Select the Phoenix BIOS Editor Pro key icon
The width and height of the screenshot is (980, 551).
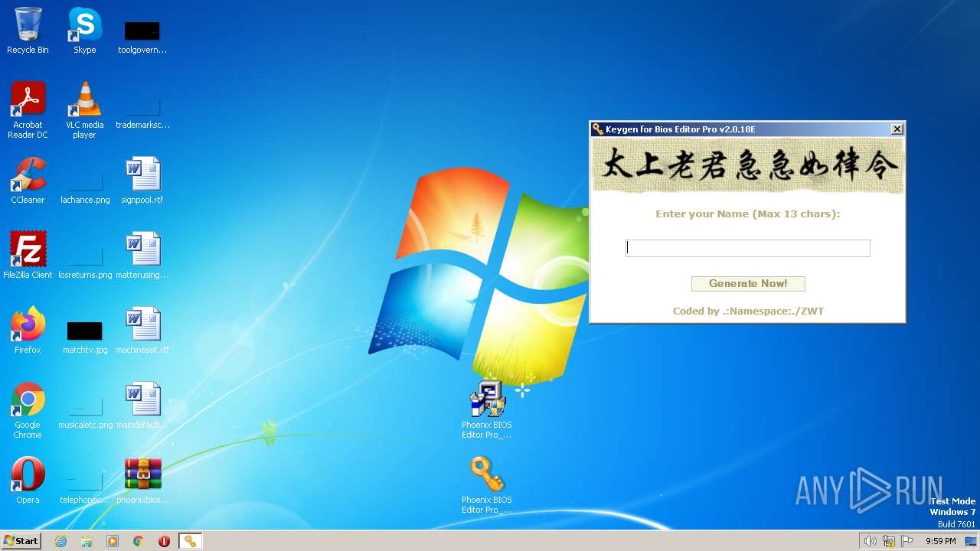487,484
